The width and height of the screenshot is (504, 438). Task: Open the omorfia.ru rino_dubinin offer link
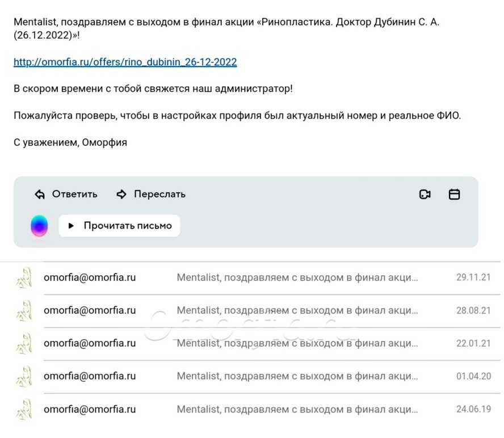(125, 62)
